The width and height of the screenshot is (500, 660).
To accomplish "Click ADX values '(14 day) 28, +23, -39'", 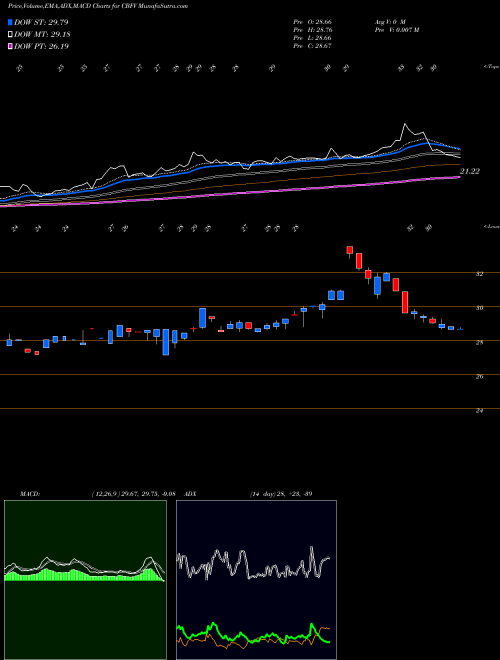I will 281,494.
